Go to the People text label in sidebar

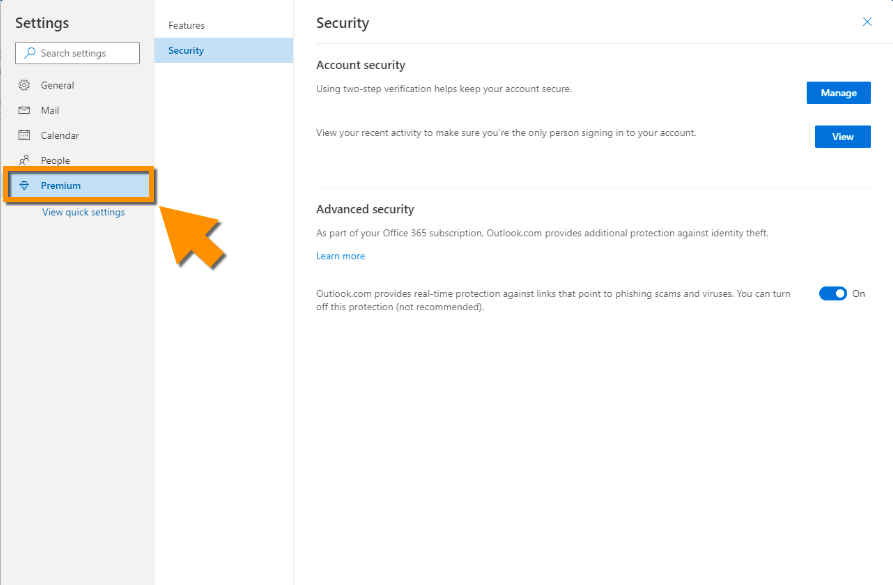pyautogui.click(x=55, y=160)
